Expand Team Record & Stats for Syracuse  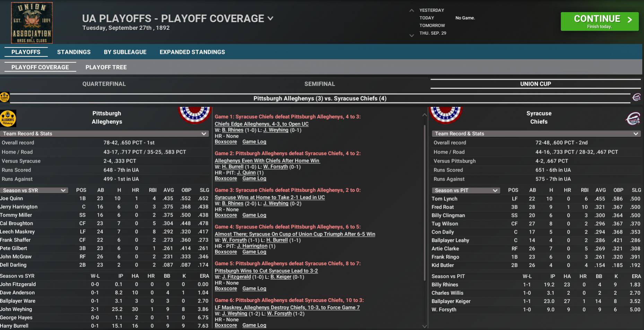point(636,133)
